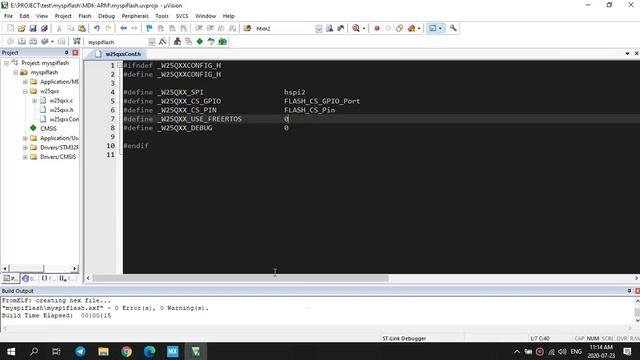
Task: Select w25qxxConf file in project tree
Action: click(x=64, y=119)
